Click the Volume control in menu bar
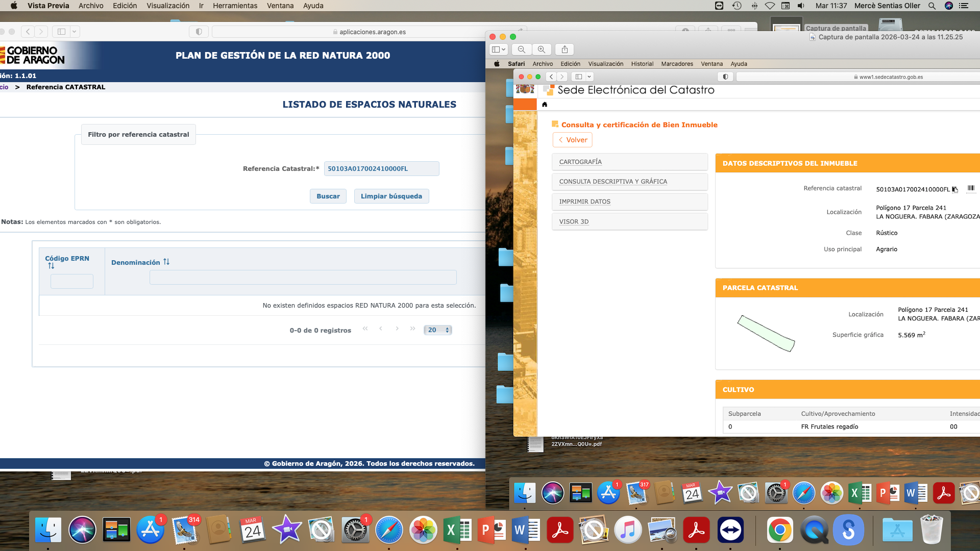 pyautogui.click(x=801, y=6)
